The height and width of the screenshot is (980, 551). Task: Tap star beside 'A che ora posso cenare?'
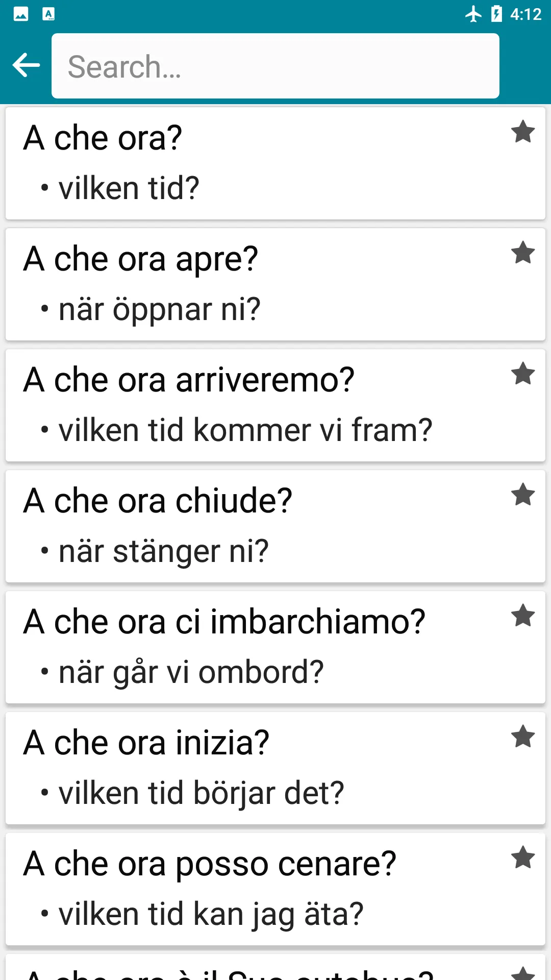(x=523, y=858)
